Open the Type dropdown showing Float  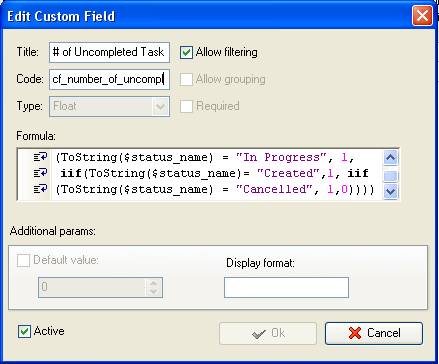(160, 107)
